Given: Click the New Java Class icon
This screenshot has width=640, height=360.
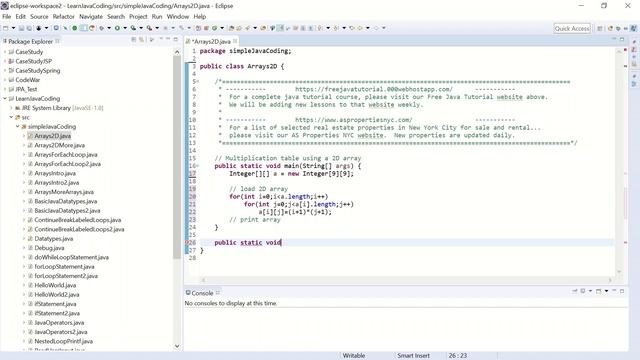Looking at the screenshot, I should pyautogui.click(x=214, y=28).
